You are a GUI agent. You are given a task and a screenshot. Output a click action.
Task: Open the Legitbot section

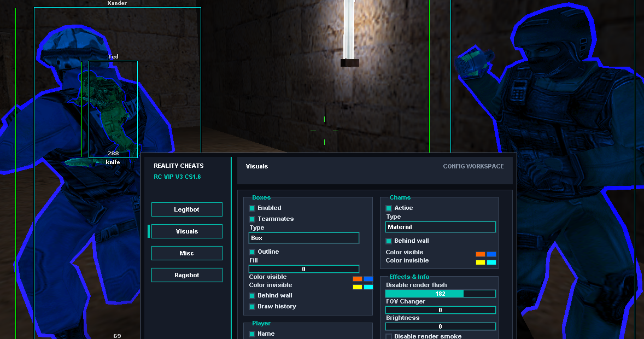coord(187,209)
